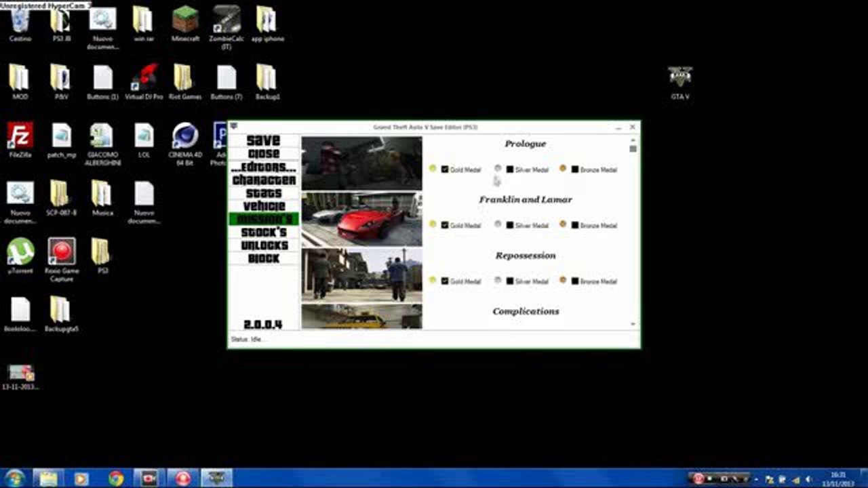Toggle the Repossession Silver Medal checkbox

coord(510,281)
